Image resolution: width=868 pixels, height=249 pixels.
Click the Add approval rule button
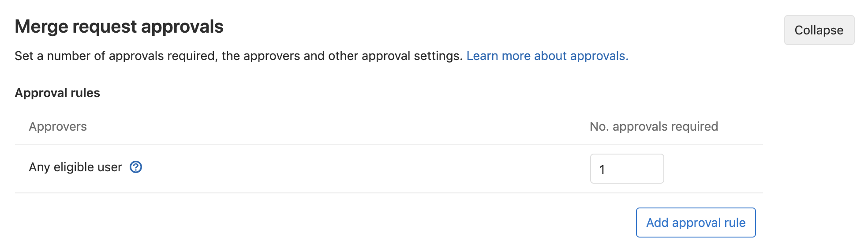696,223
